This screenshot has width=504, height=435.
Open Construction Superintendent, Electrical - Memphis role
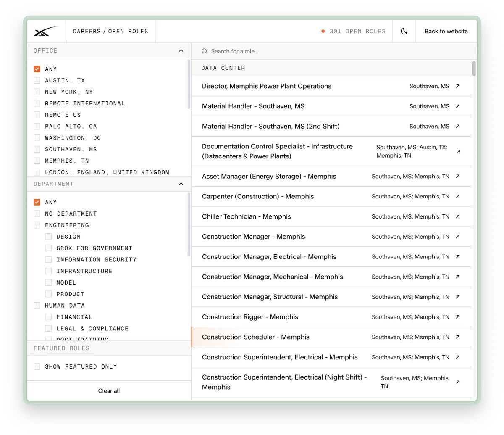tap(331, 357)
